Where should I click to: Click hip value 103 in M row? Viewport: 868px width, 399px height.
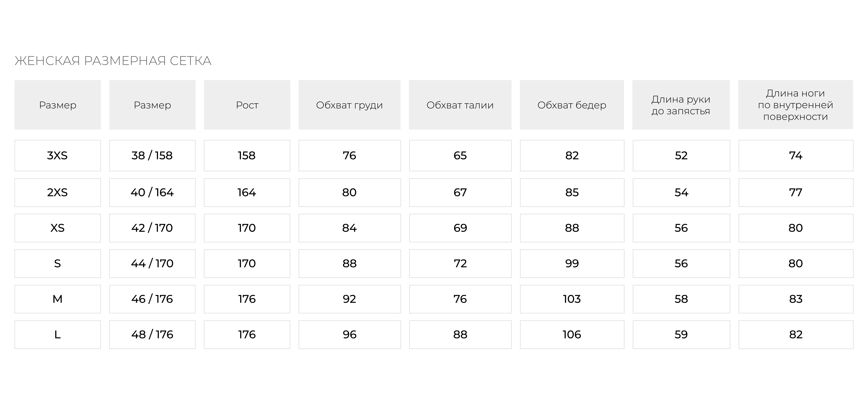point(572,299)
